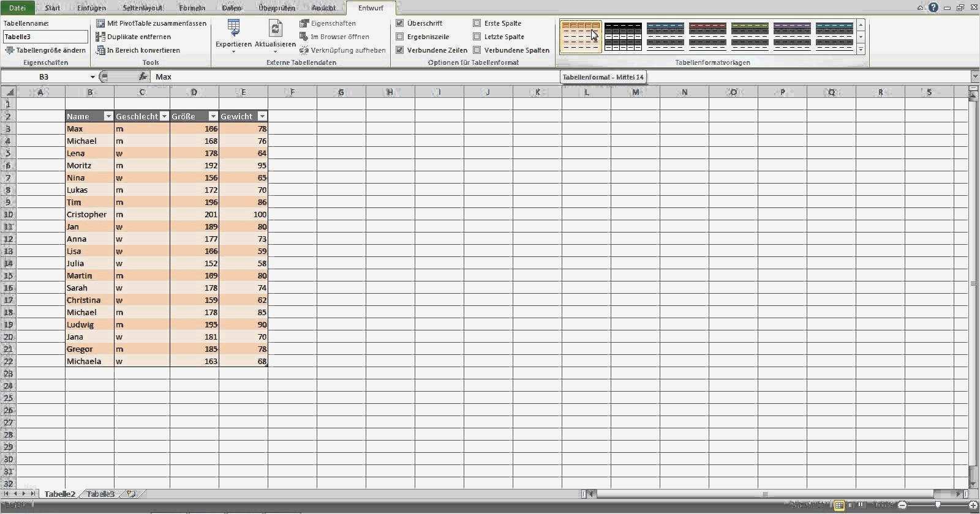Enable the Ergebniszeile checkbox
This screenshot has width=980, height=514.
click(x=400, y=37)
